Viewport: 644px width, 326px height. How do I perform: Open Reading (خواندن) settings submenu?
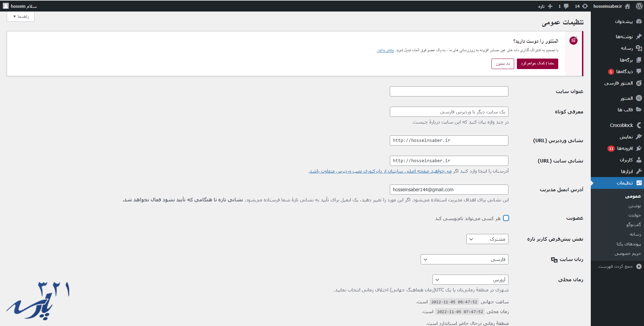tap(635, 215)
